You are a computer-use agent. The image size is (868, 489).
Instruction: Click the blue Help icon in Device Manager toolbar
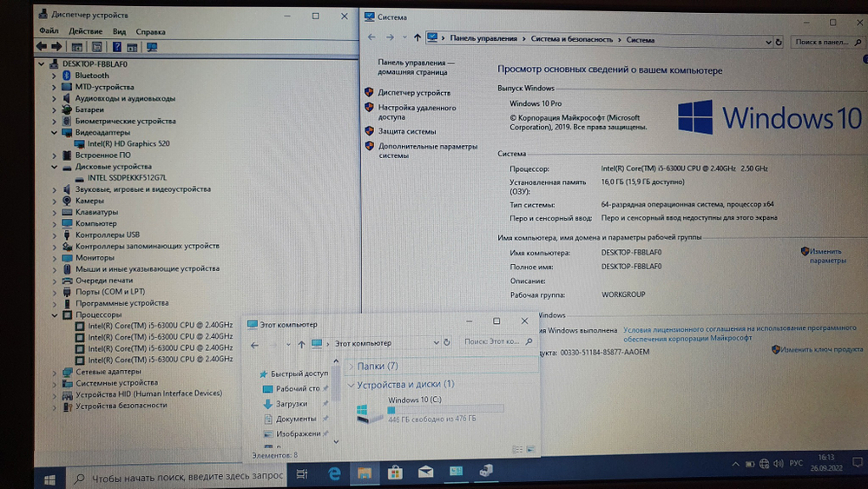coord(117,47)
